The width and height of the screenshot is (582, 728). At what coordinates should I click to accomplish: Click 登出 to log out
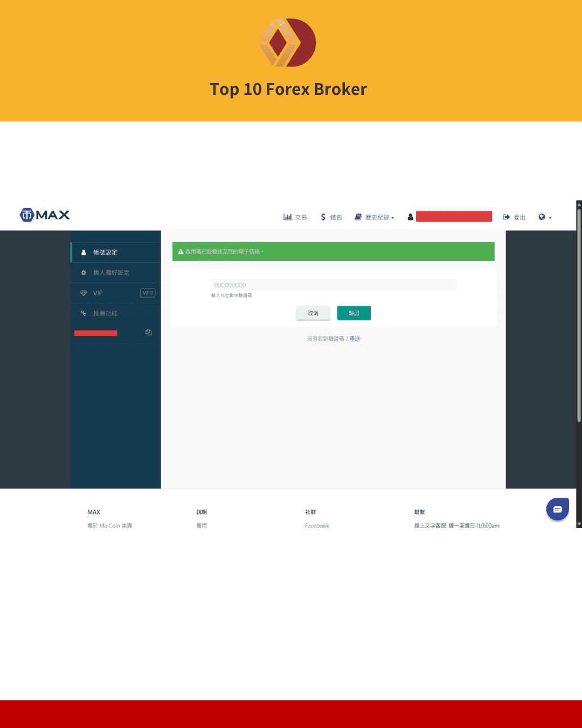pos(514,217)
